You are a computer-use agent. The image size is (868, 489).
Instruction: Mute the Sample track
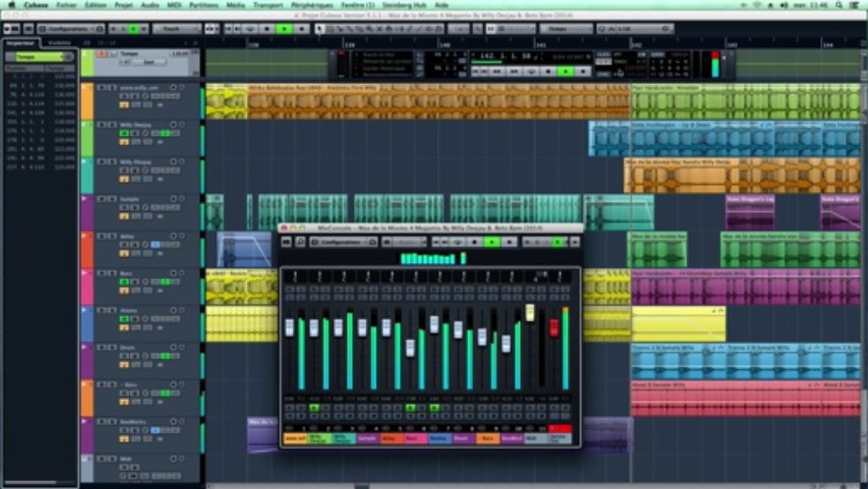pyautogui.click(x=102, y=199)
